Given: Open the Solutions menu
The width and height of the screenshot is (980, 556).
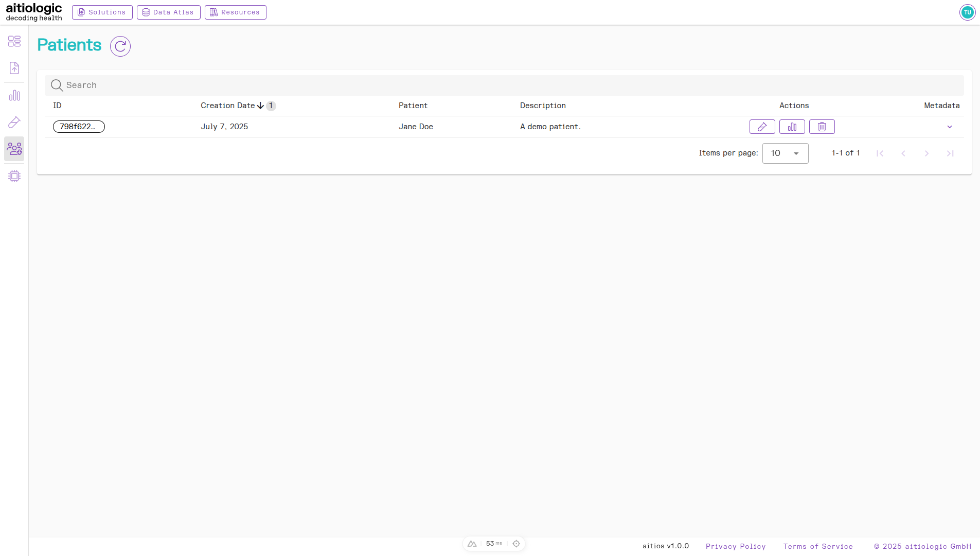Looking at the screenshot, I should tap(102, 12).
